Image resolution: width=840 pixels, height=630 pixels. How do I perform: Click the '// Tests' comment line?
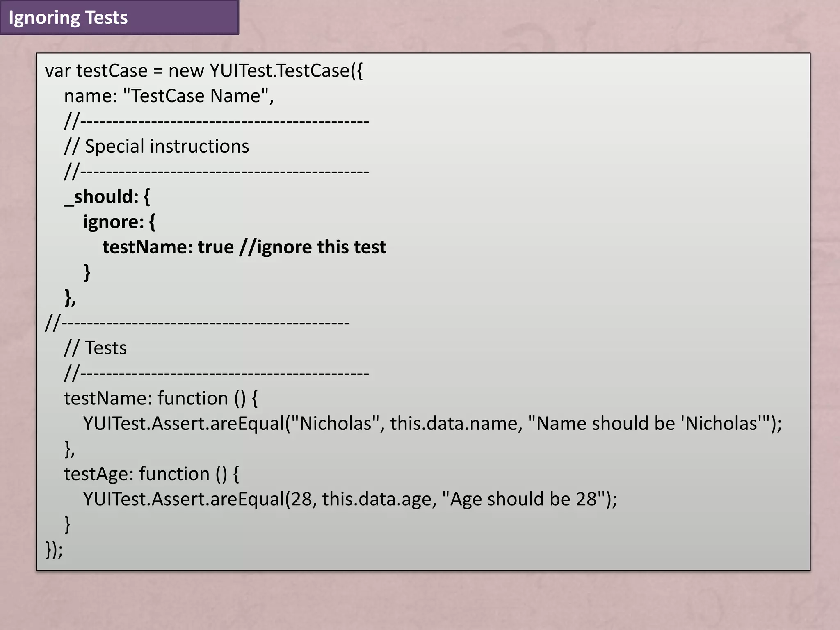click(x=96, y=348)
